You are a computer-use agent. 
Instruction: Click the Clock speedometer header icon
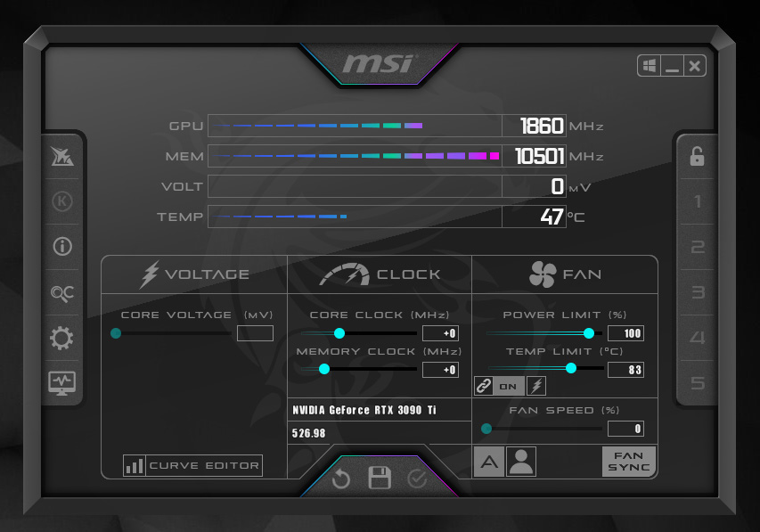point(345,274)
